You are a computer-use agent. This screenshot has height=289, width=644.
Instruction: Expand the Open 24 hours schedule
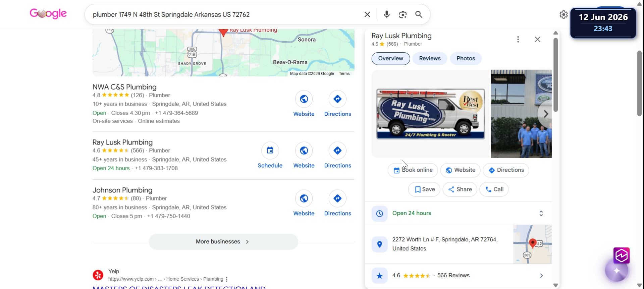(x=541, y=214)
